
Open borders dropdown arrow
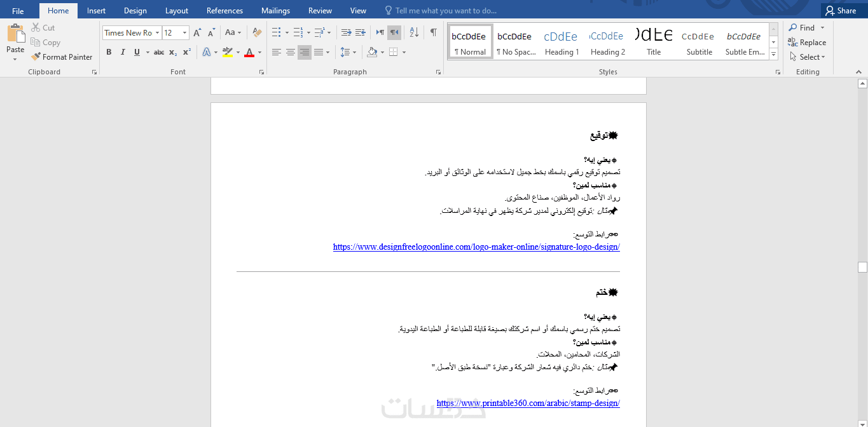404,52
